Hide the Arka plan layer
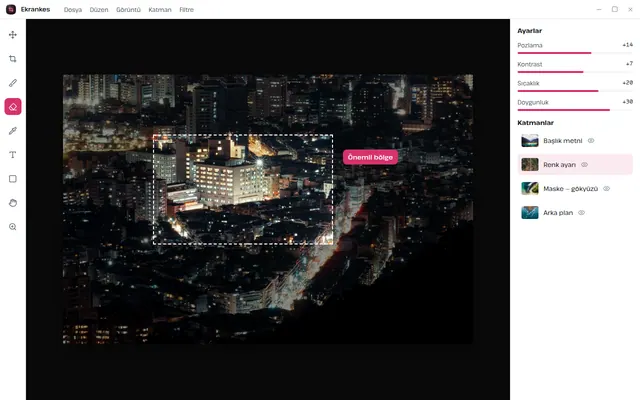 (x=582, y=213)
